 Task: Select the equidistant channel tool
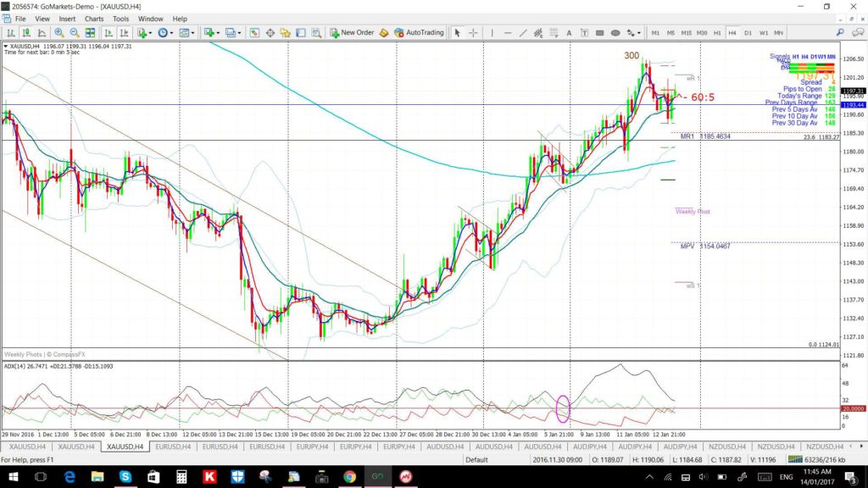537,33
